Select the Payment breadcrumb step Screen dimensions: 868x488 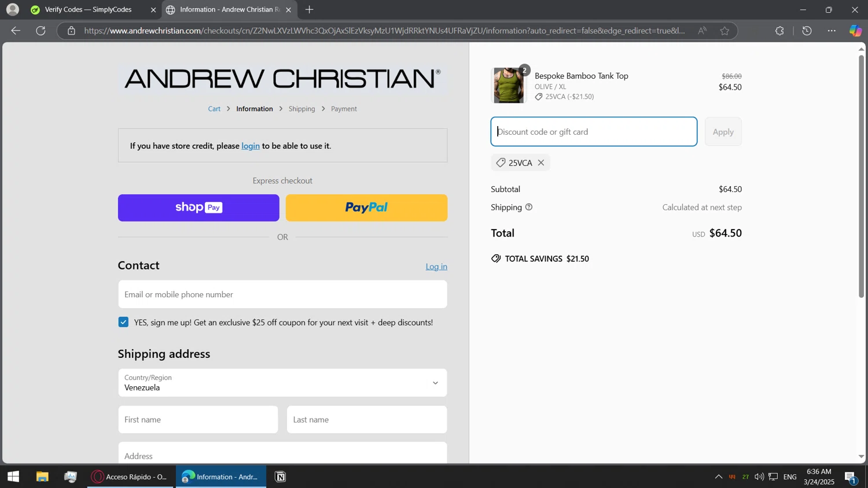(344, 109)
